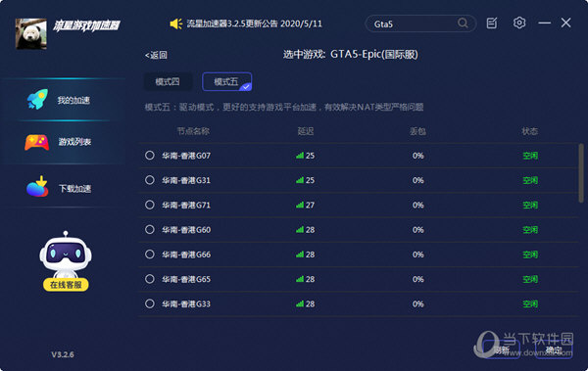Click the 丢包 column header
The height and width of the screenshot is (371, 588).
[417, 131]
